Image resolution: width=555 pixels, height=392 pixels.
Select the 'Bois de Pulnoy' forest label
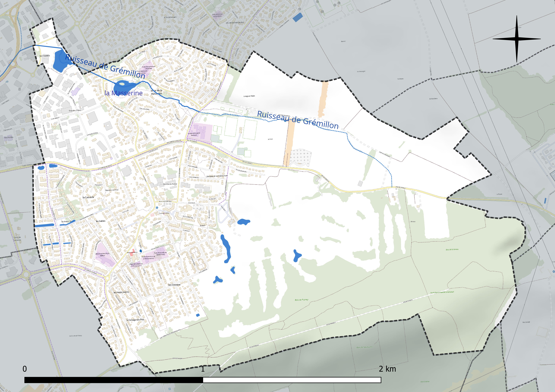pos(302,300)
